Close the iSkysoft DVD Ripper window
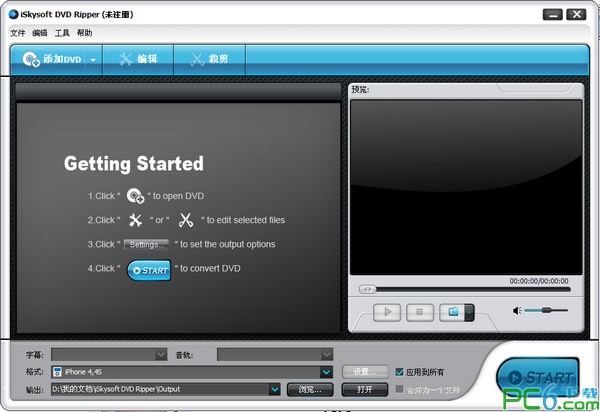The image size is (600, 412). coord(576,15)
